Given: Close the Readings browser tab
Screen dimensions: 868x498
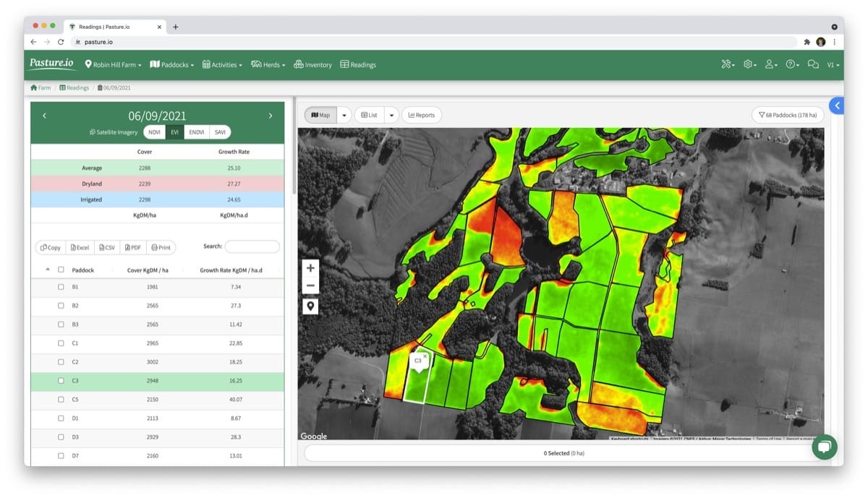Looking at the screenshot, I should 160,27.
